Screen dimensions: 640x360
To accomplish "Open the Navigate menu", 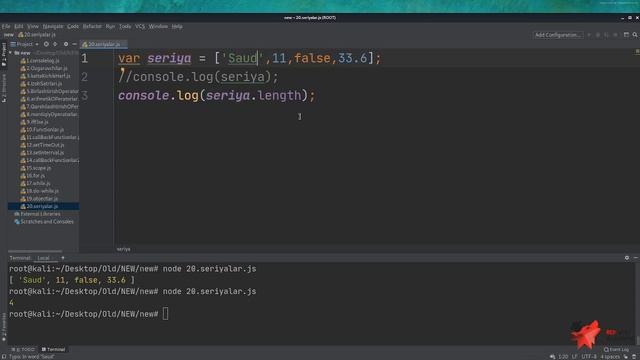I will click(53, 26).
